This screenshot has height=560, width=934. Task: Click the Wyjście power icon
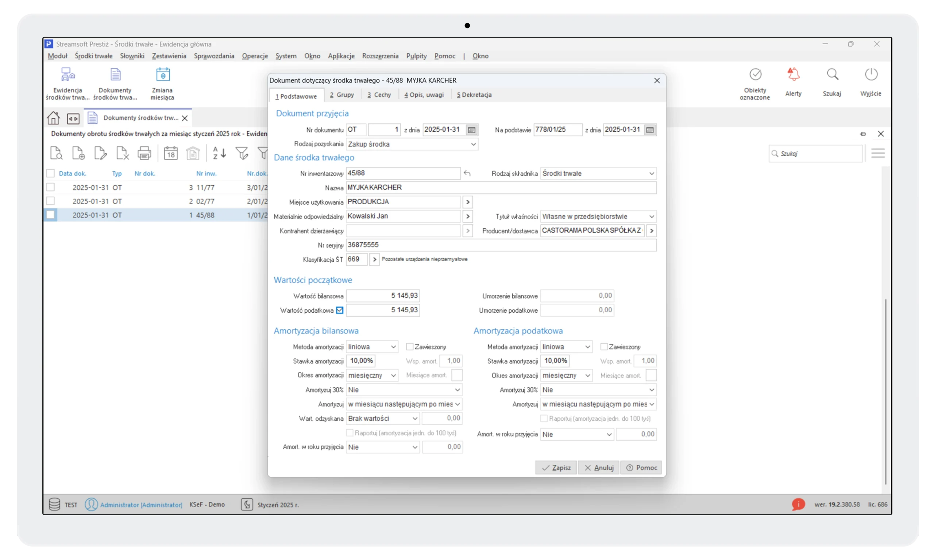point(871,75)
